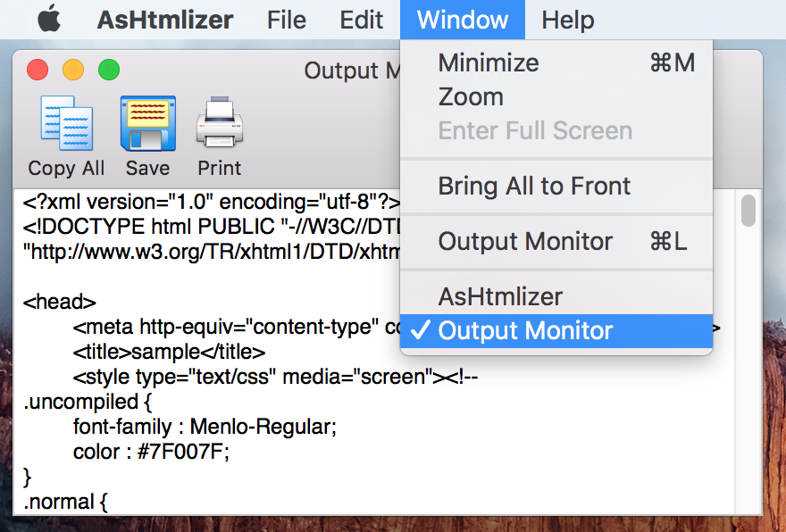This screenshot has width=786, height=532.
Task: Click the vertical scrollbar thumb
Action: 748,211
